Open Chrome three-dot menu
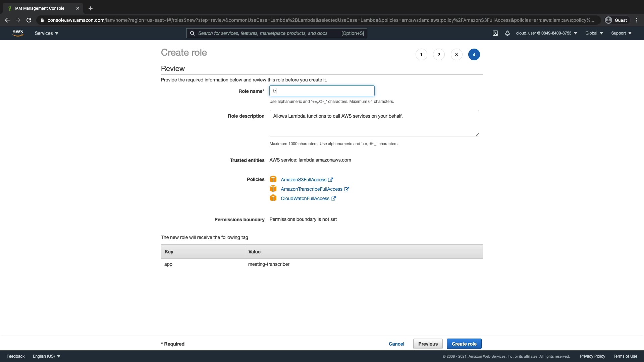644x362 pixels. (637, 20)
